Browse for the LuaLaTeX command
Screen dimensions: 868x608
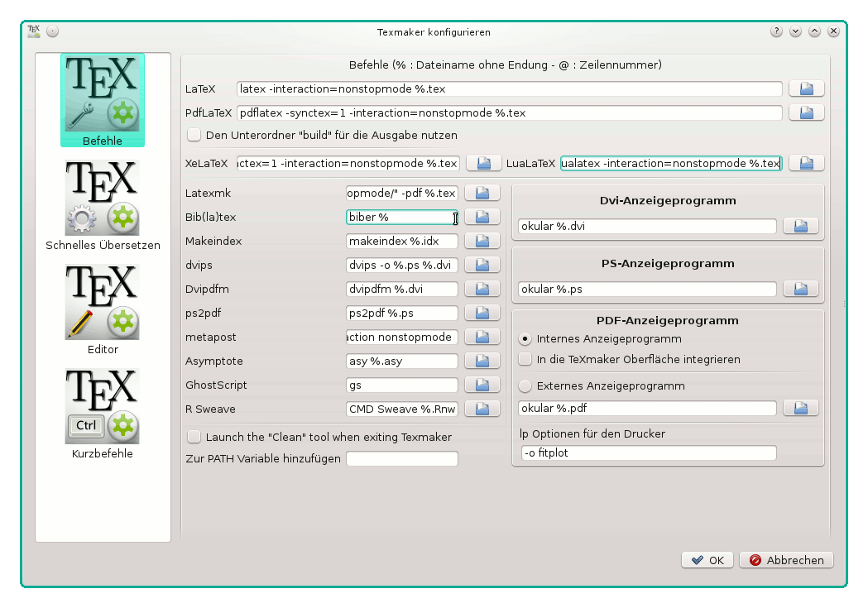tap(806, 163)
